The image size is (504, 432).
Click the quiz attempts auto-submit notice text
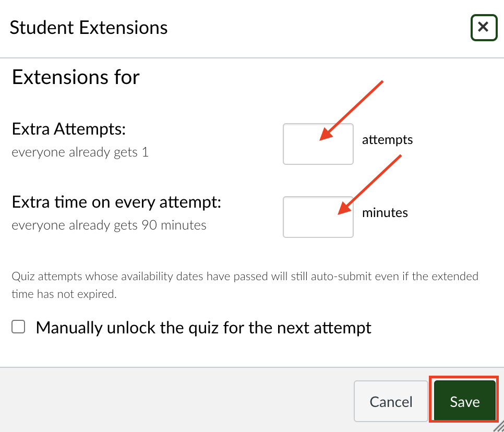(x=245, y=285)
